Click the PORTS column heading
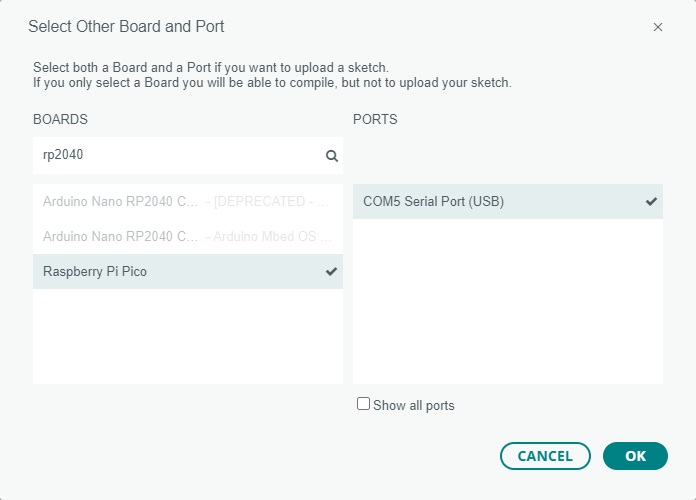Screen dimensions: 696x500 [375, 119]
